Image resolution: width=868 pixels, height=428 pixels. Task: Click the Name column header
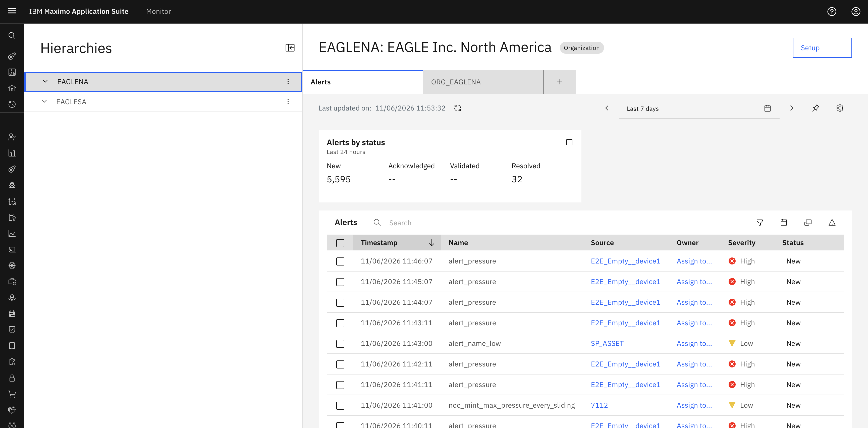pos(458,243)
